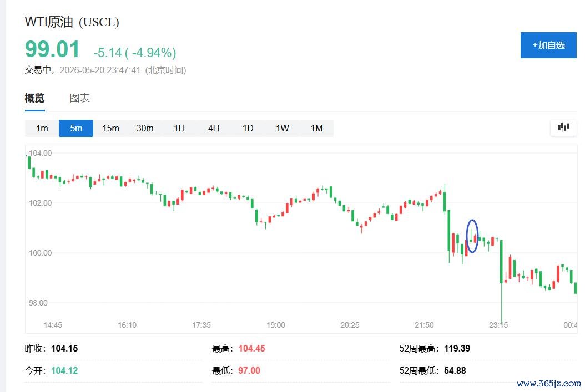This screenshot has height=392, width=585.
Task: Add WTI to watchlist with +加自选
Action: [x=548, y=45]
